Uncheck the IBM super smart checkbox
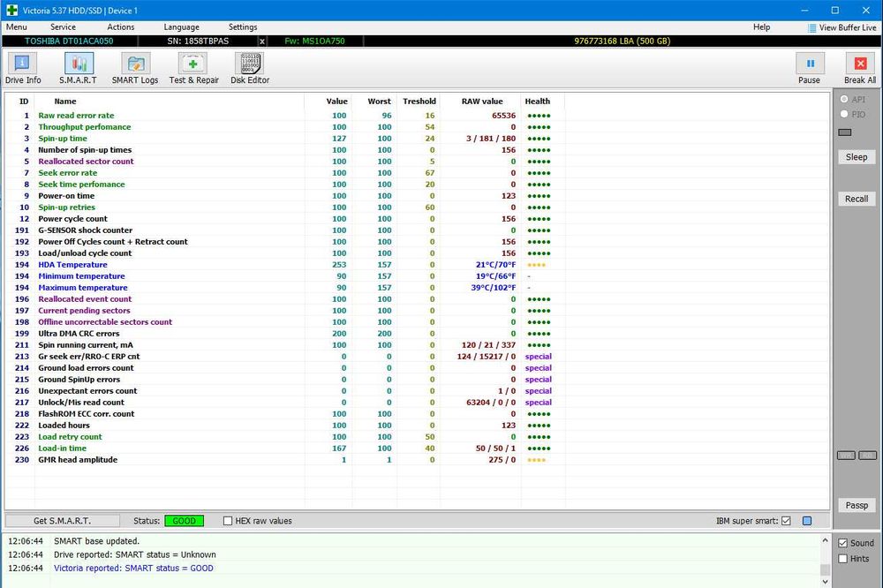This screenshot has height=588, width=883. (x=786, y=521)
